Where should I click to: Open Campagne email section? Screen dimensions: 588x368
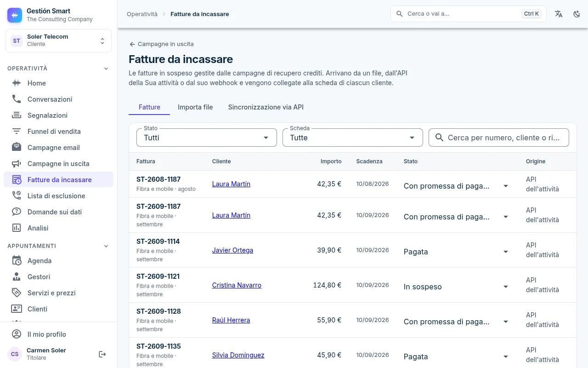point(58,148)
